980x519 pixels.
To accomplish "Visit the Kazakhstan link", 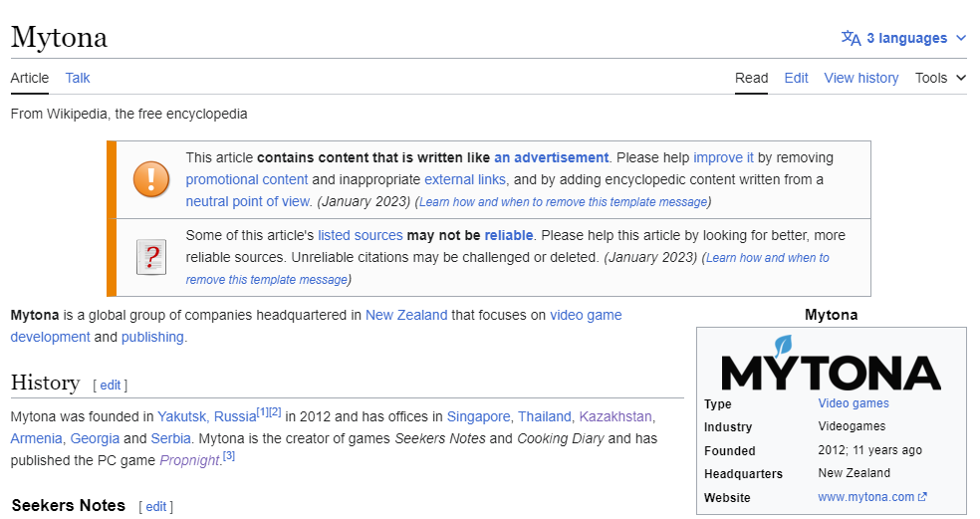I will (x=615, y=416).
